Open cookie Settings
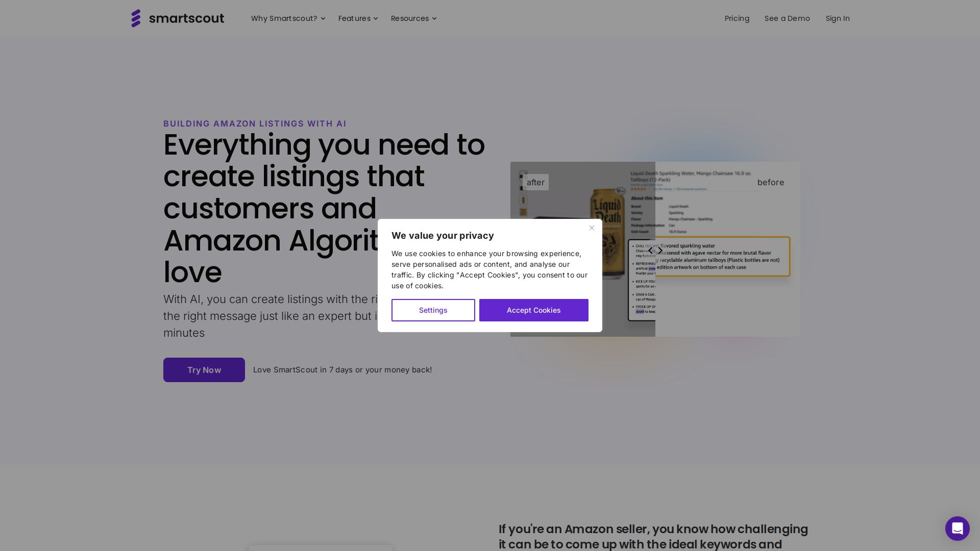The width and height of the screenshot is (980, 551). coord(433,310)
